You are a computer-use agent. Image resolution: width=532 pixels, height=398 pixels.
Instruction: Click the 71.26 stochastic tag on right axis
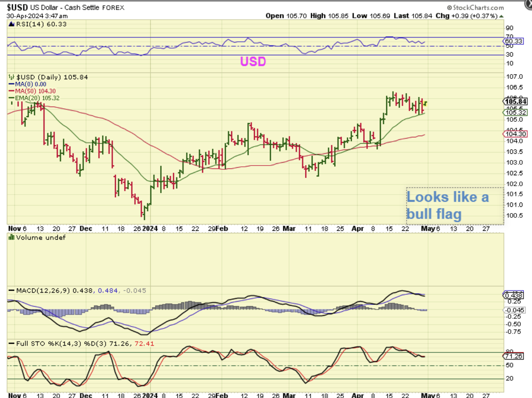(514, 356)
